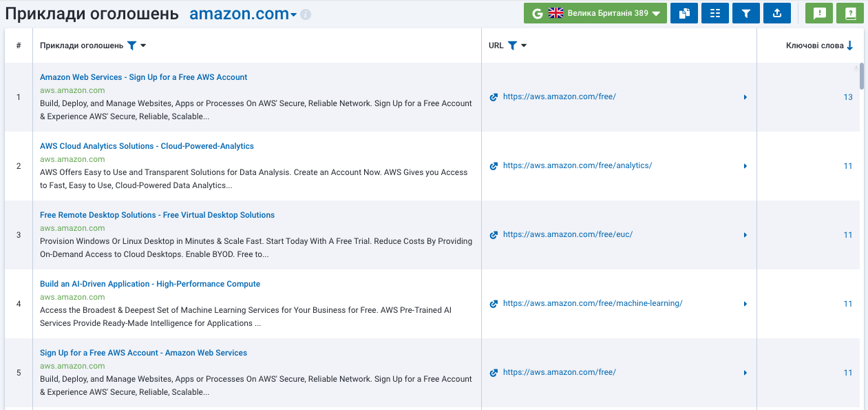Open the column settings icon button
The height and width of the screenshot is (410, 868).
[x=715, y=13]
